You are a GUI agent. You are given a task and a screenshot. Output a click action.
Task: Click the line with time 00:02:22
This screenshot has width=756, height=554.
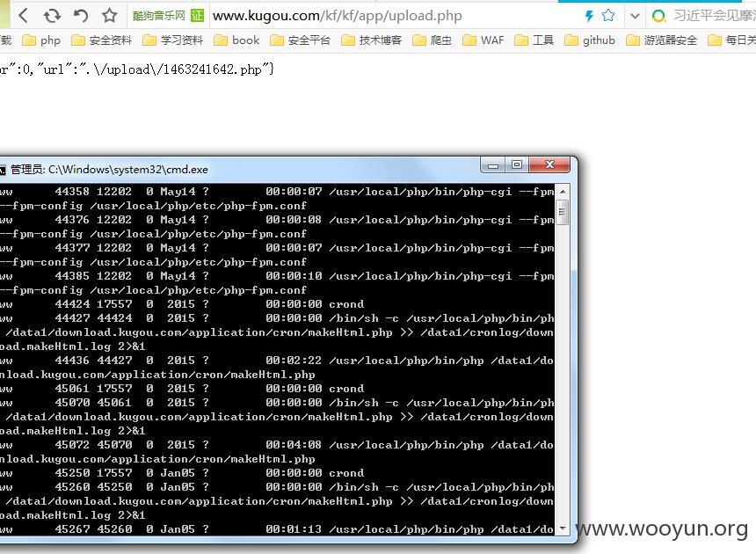[277, 361]
